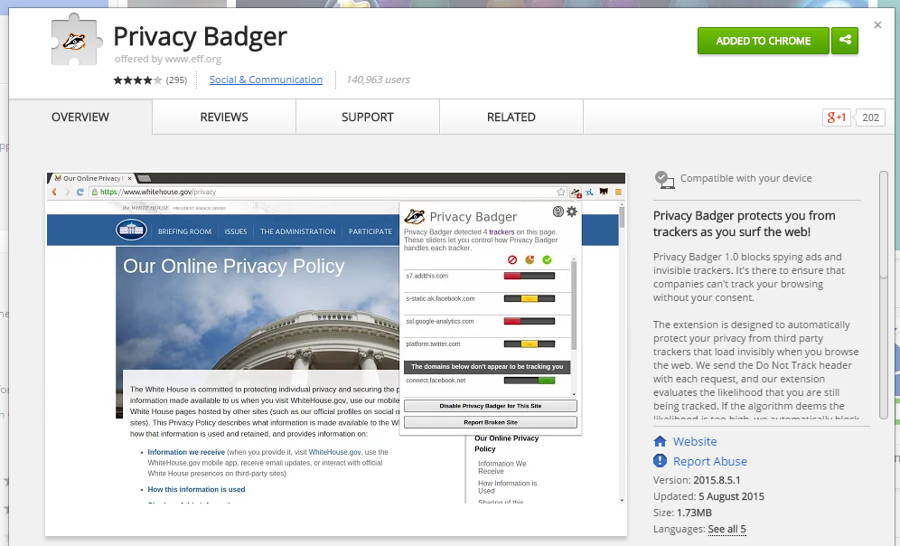Click the Privacy Badger extension logo icon

pyautogui.click(x=75, y=44)
